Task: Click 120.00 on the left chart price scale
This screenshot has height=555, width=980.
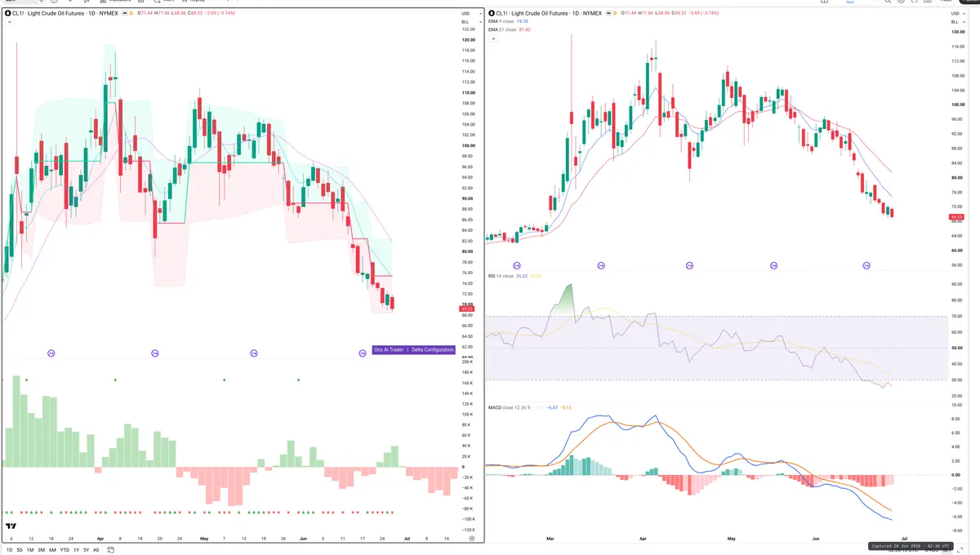Action: point(468,40)
